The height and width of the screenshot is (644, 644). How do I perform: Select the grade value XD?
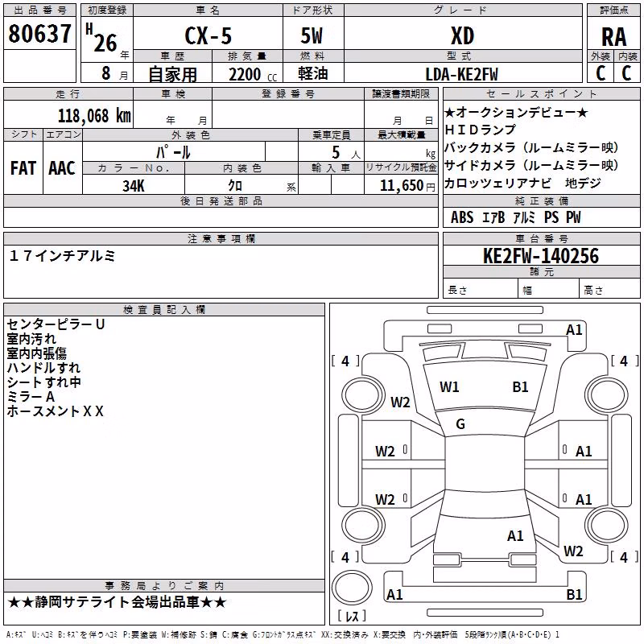[x=463, y=35]
